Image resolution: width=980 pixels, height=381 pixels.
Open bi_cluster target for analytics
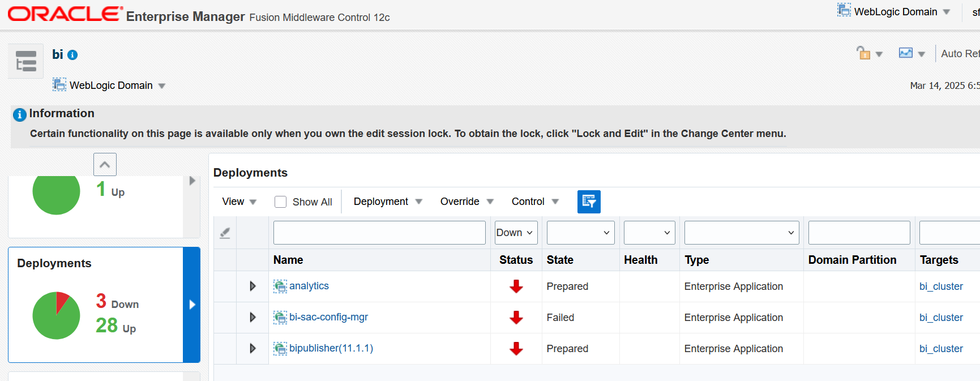click(941, 286)
